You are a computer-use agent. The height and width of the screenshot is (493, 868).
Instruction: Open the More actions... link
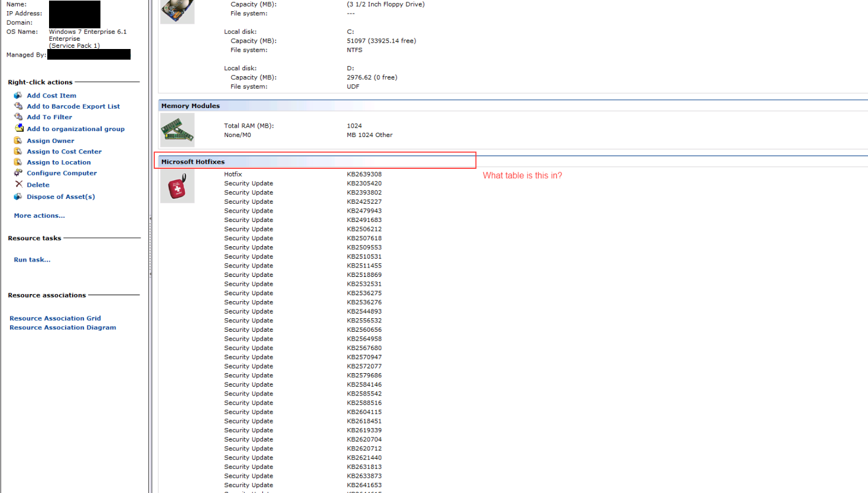[39, 216]
